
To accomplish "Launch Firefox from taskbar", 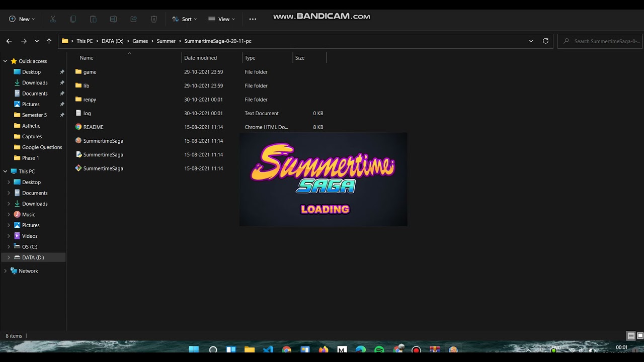I will pyautogui.click(x=323, y=349).
